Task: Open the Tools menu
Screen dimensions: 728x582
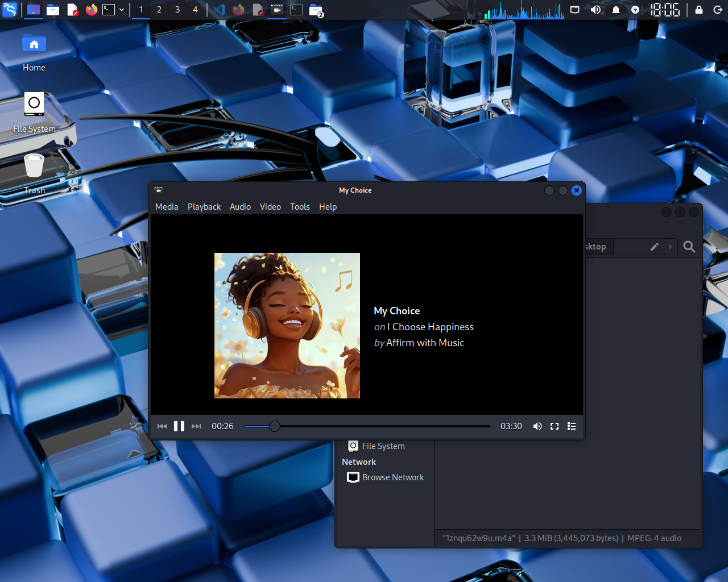Action: tap(300, 207)
